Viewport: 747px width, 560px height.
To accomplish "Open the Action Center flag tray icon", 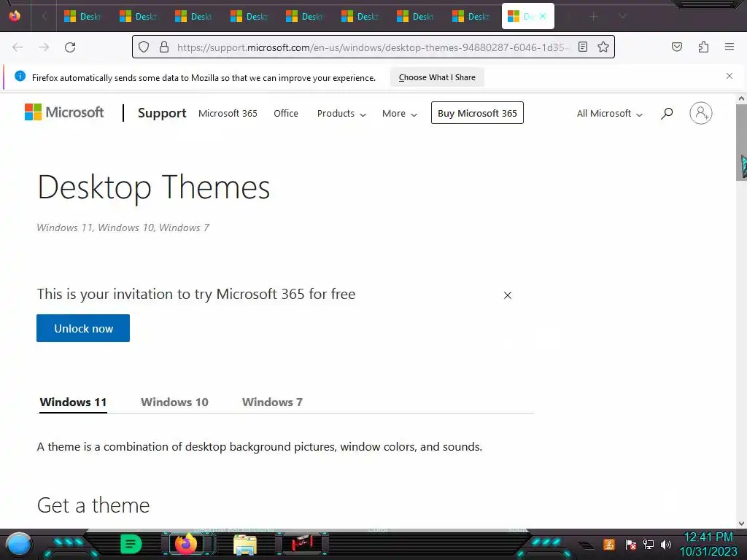I will point(630,544).
